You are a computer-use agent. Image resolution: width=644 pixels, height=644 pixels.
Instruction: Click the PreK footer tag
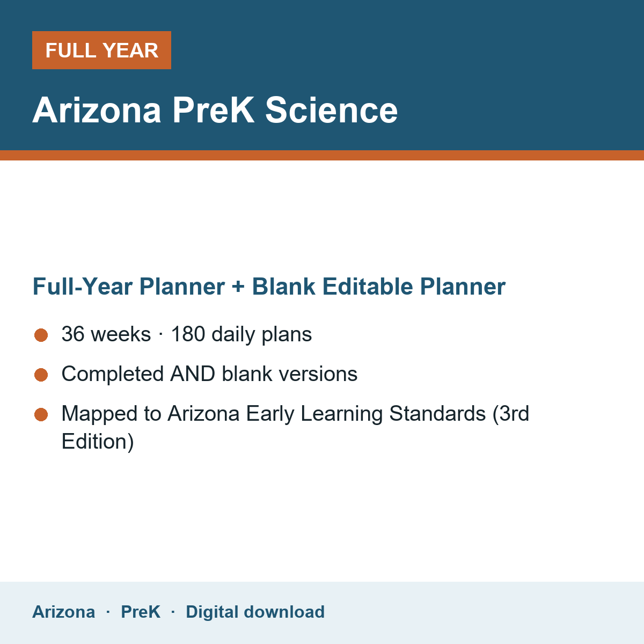pyautogui.click(x=141, y=612)
